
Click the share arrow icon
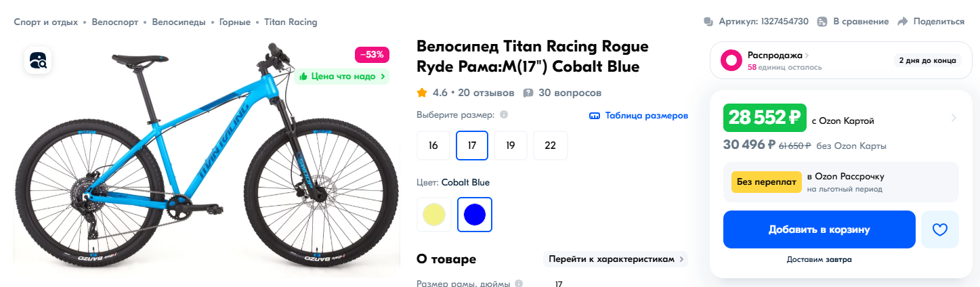[902, 22]
